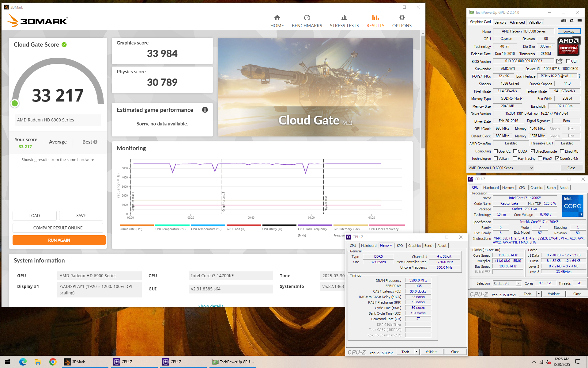Take a GPU-Z screenshot with the camera icon
The width and height of the screenshot is (588, 368).
pos(563,21)
